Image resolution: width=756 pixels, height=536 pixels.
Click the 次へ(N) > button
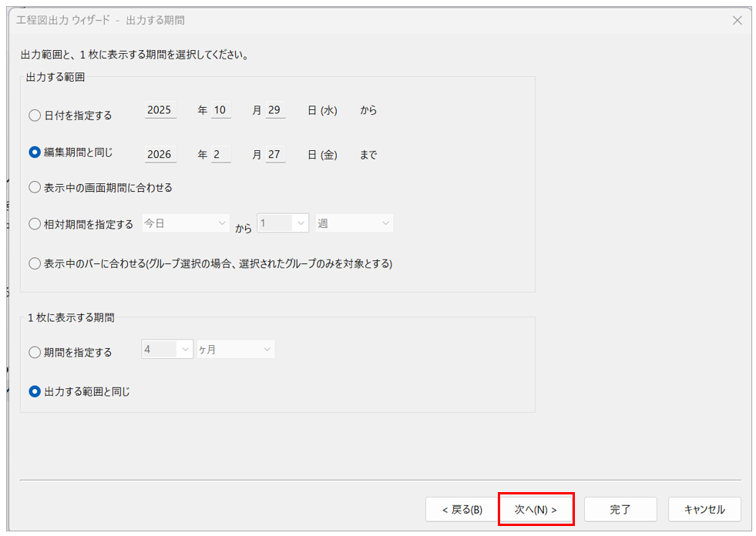click(x=536, y=509)
